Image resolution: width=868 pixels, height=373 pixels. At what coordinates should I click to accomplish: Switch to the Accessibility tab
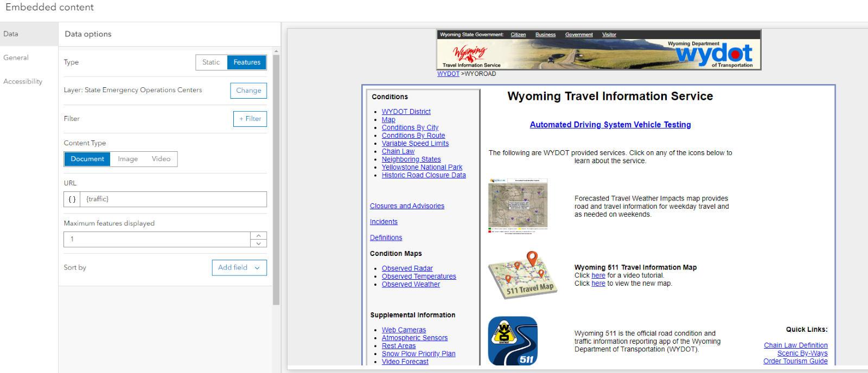(x=29, y=81)
